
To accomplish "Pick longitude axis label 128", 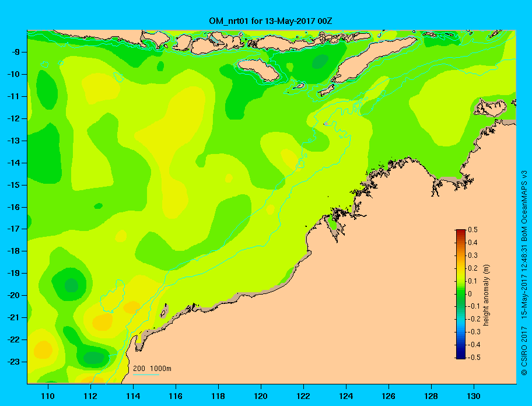I will [x=431, y=396].
